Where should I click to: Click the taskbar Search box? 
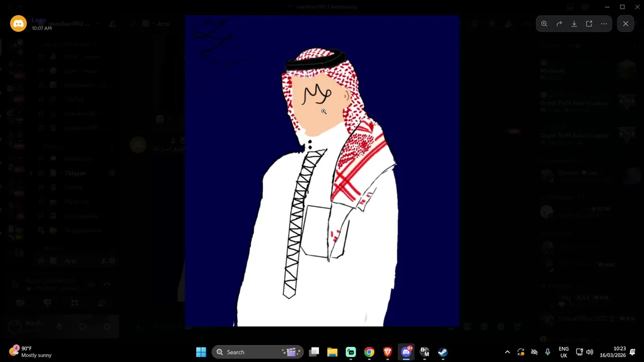[x=258, y=352]
